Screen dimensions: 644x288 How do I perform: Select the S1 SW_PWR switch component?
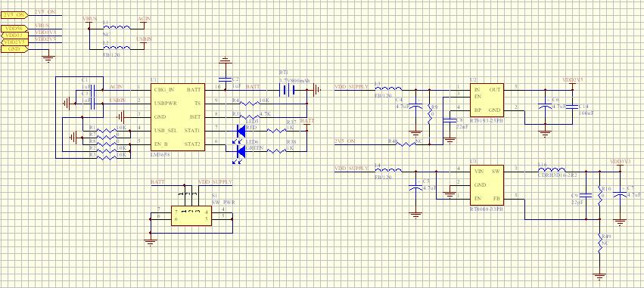(x=191, y=215)
